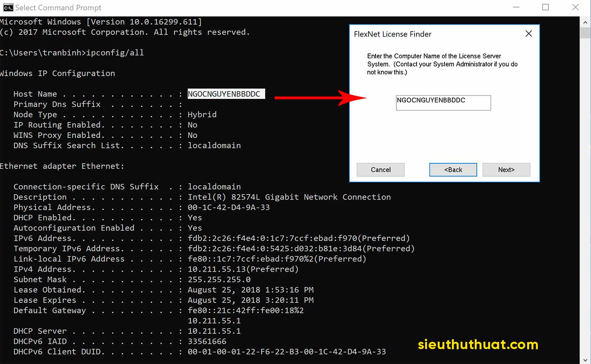Click the FlexNet License Finder title bar
The image size is (591, 364).
coord(433,34)
